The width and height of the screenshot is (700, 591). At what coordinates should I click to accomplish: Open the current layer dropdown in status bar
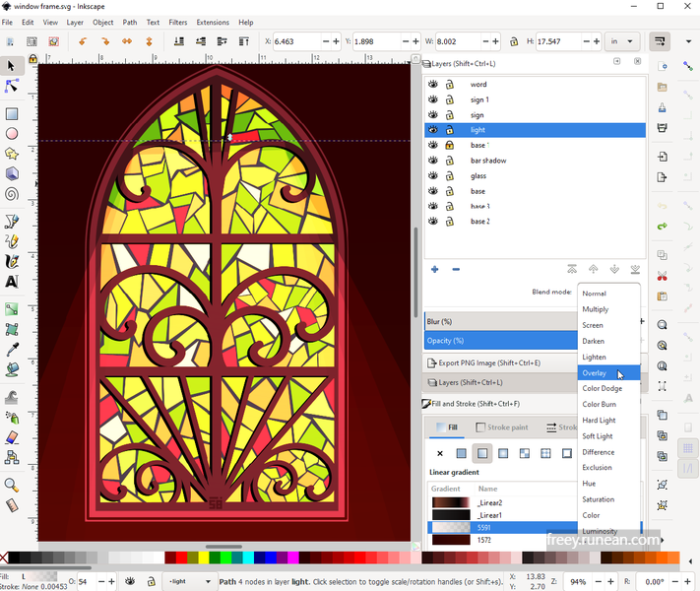[x=190, y=581]
